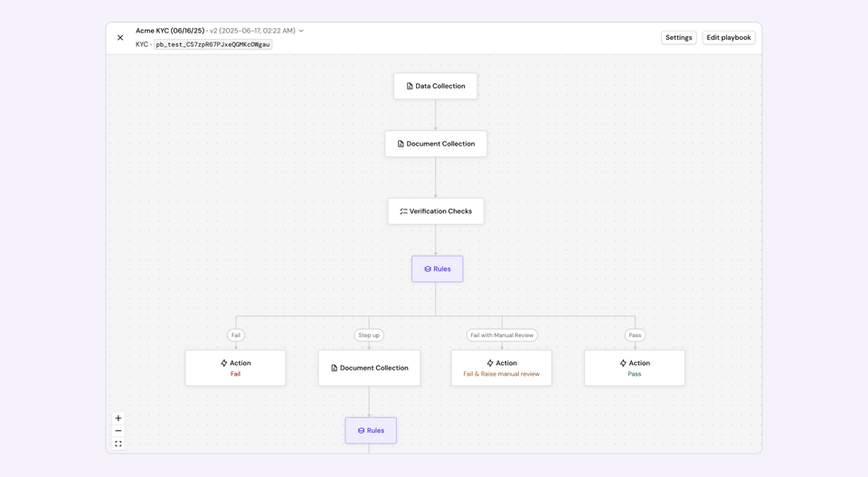Open playbook Settings

click(678, 38)
